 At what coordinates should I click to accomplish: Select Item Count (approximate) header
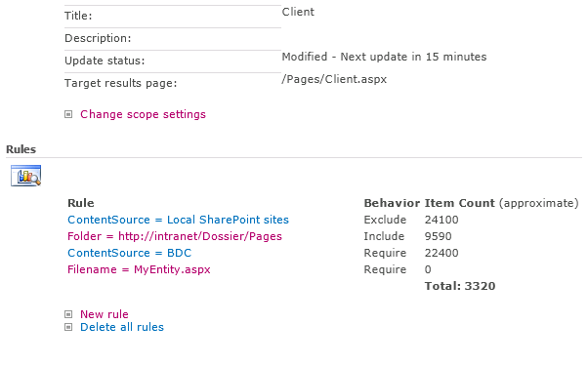coord(502,203)
